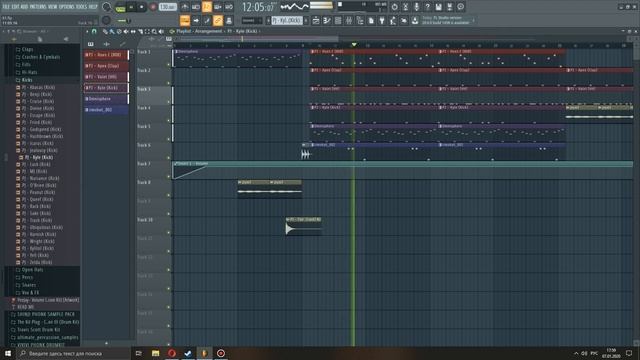
Task: Click the play/pause transport button
Action: pos(131,7)
